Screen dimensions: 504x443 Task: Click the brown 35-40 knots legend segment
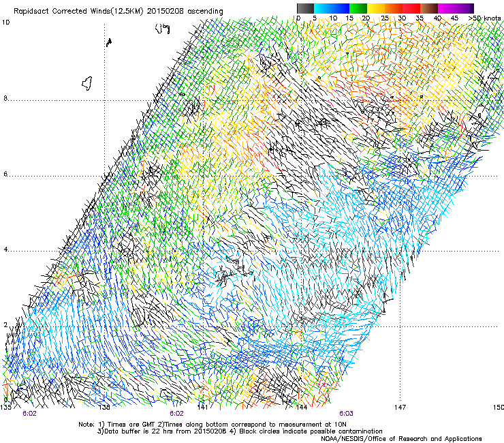coord(429,8)
